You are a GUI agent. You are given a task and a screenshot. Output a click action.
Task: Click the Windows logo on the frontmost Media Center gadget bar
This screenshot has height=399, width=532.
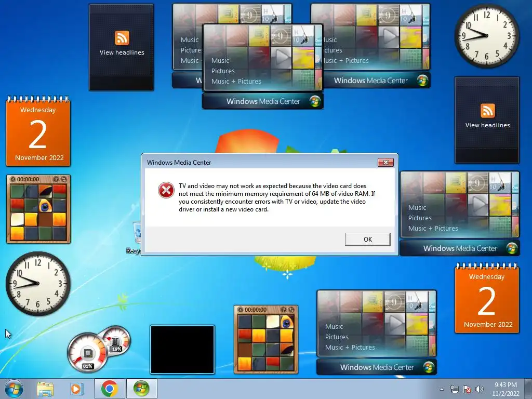pyautogui.click(x=315, y=101)
